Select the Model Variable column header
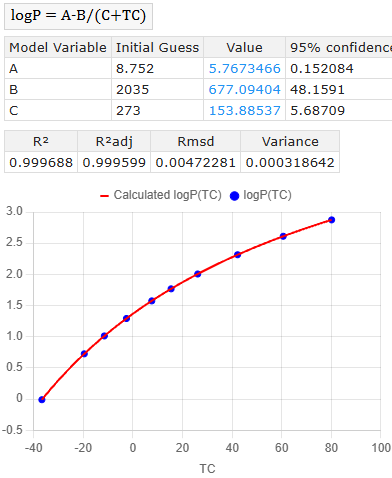Viewport: 392px width, 478px height. pyautogui.click(x=58, y=47)
